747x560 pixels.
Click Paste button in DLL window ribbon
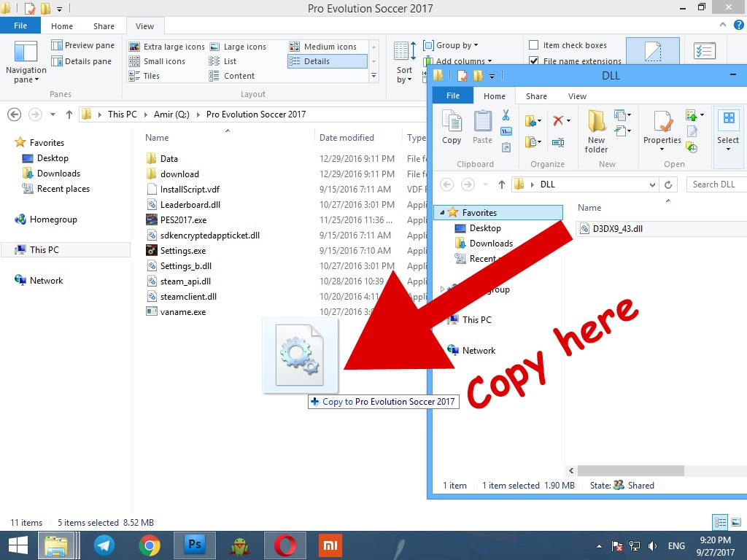point(482,127)
